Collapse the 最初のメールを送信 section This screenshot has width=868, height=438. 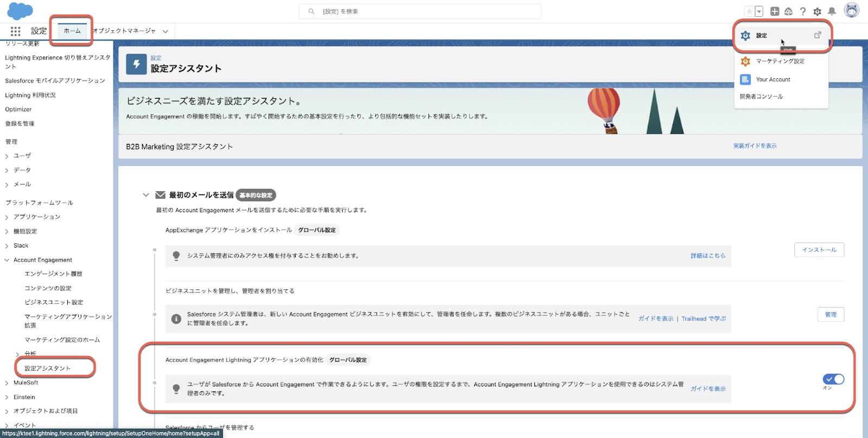pos(146,195)
